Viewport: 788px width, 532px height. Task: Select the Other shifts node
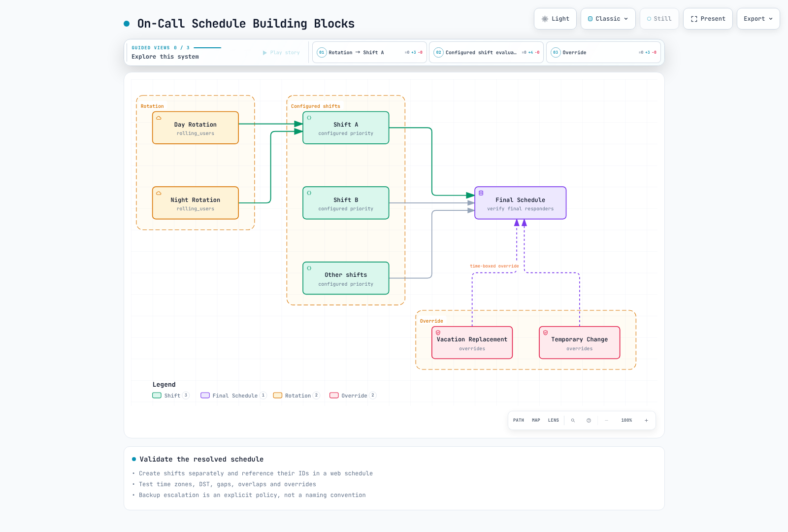tap(346, 278)
